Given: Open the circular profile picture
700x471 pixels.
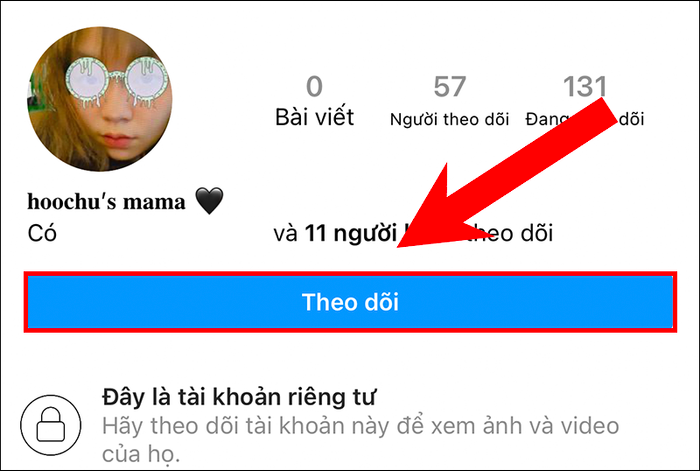Looking at the screenshot, I should pos(100,99).
